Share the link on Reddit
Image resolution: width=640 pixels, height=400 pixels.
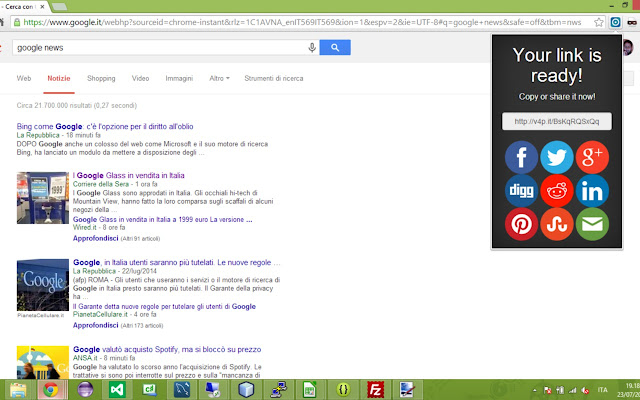[557, 191]
